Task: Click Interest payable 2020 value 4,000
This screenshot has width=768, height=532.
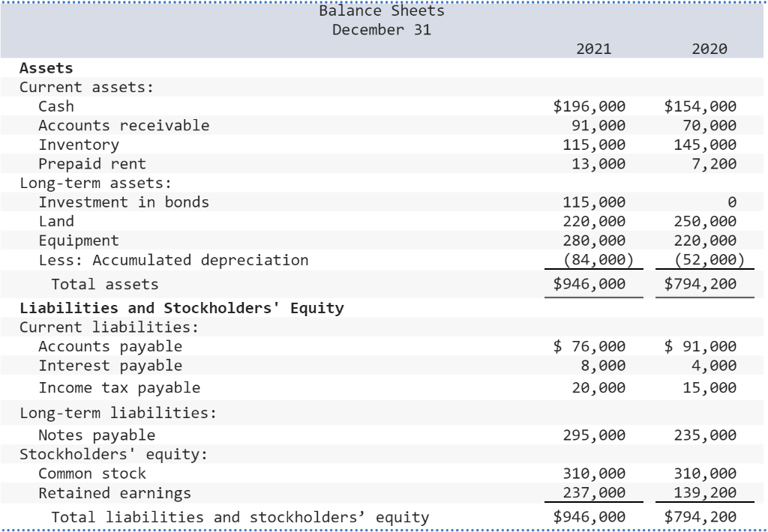Action: coord(714,366)
